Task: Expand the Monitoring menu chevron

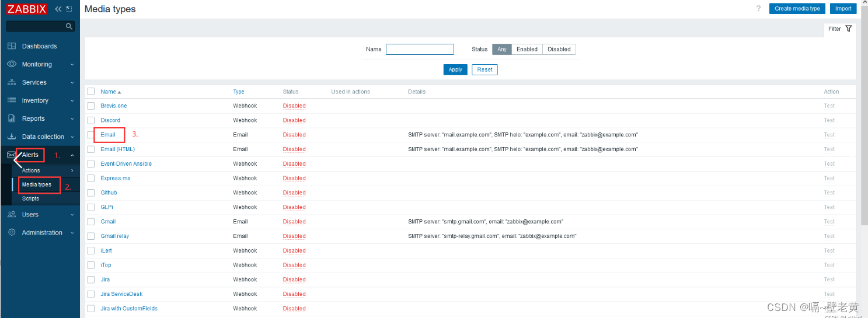Action: [x=72, y=65]
